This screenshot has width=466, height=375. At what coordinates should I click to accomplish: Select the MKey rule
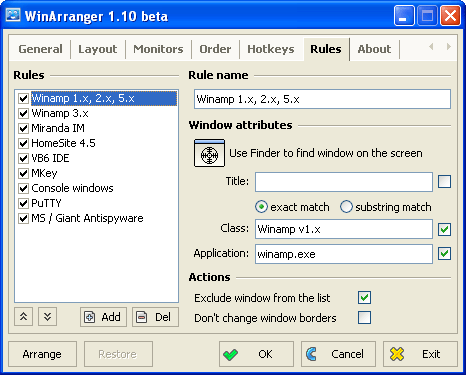point(44,173)
